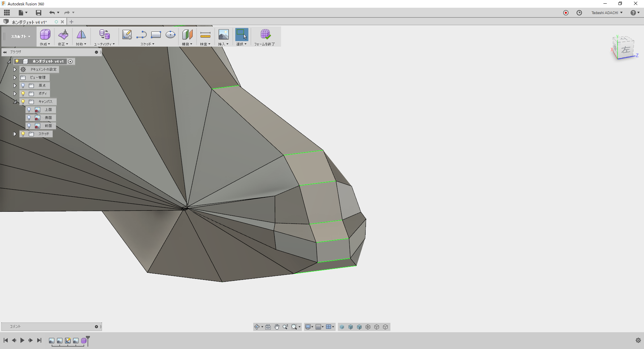
Task: Open the ユーティリティ menu
Action: [x=104, y=44]
